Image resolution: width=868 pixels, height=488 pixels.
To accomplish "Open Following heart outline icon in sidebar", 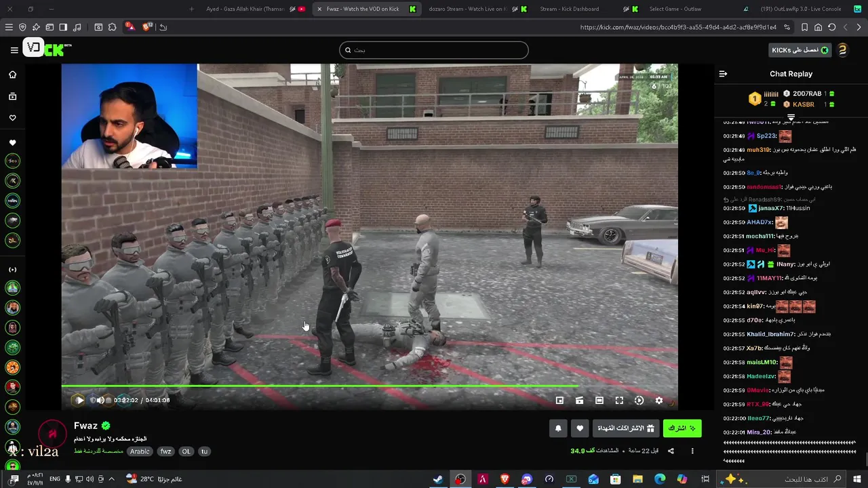I will point(12,118).
